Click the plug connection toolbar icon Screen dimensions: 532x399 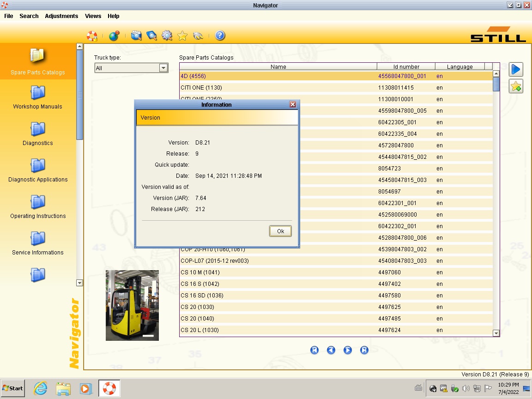pyautogui.click(x=198, y=36)
